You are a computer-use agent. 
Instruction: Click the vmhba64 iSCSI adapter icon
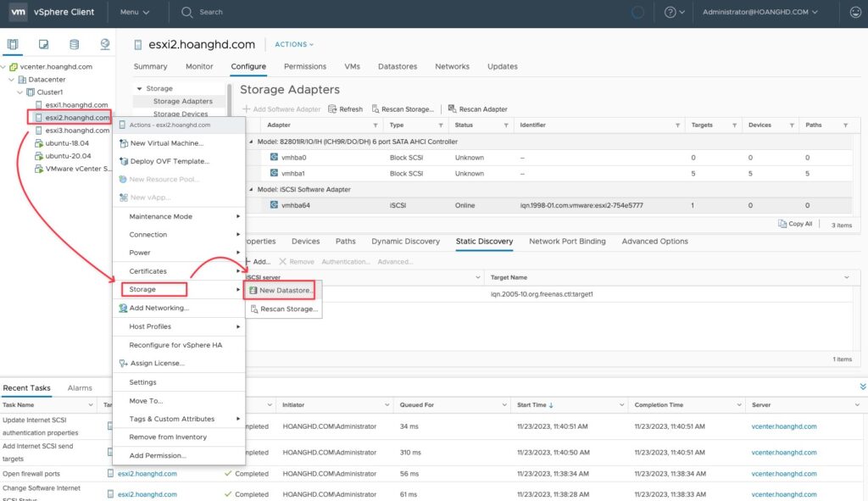tap(274, 205)
